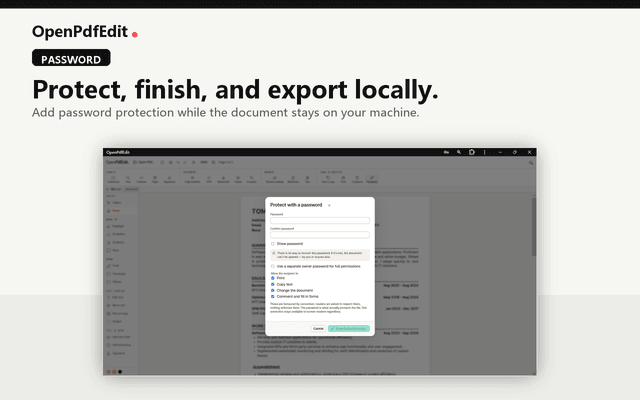Open the Page numbers tool
640x400 pixels.
(193, 180)
